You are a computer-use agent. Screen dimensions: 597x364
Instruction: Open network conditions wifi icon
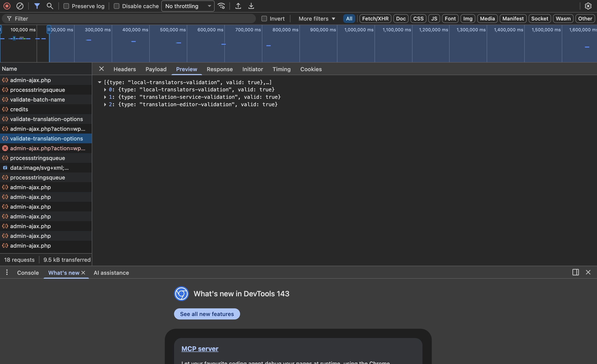click(222, 6)
